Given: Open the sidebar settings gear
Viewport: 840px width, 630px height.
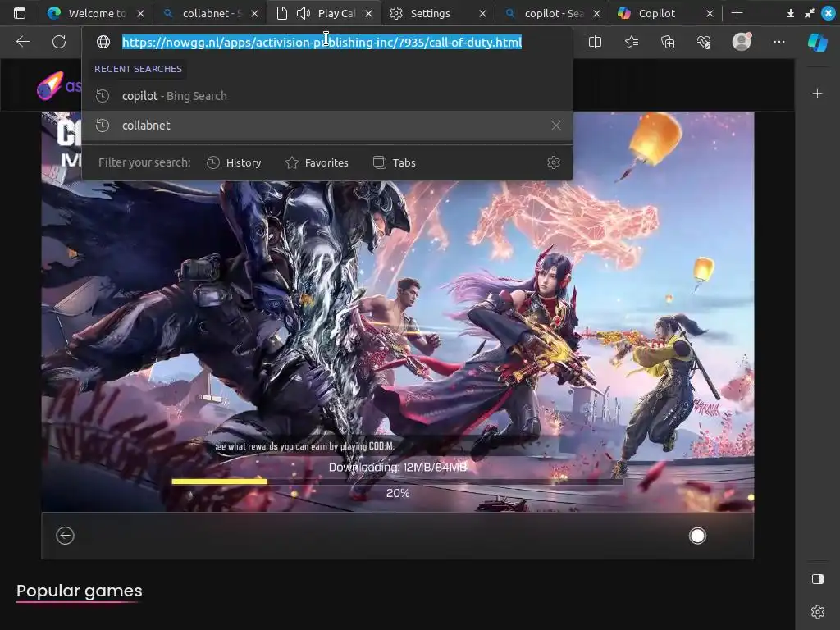Looking at the screenshot, I should 818,612.
